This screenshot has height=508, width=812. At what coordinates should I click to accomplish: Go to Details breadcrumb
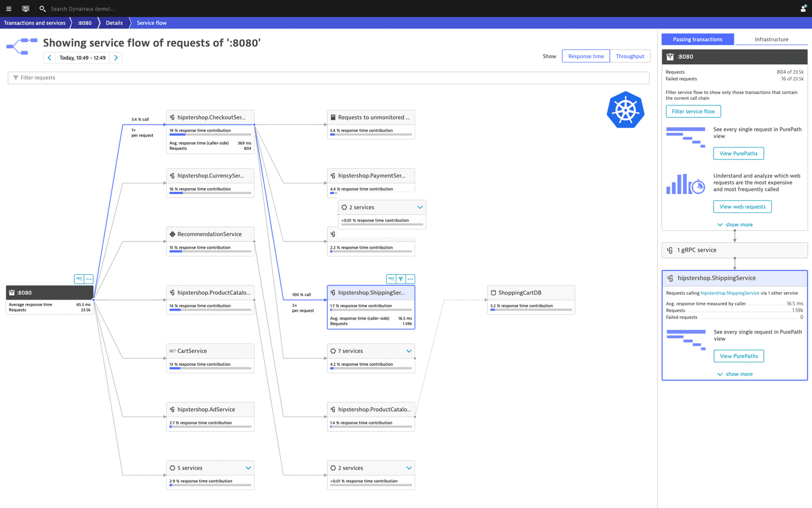[114, 23]
